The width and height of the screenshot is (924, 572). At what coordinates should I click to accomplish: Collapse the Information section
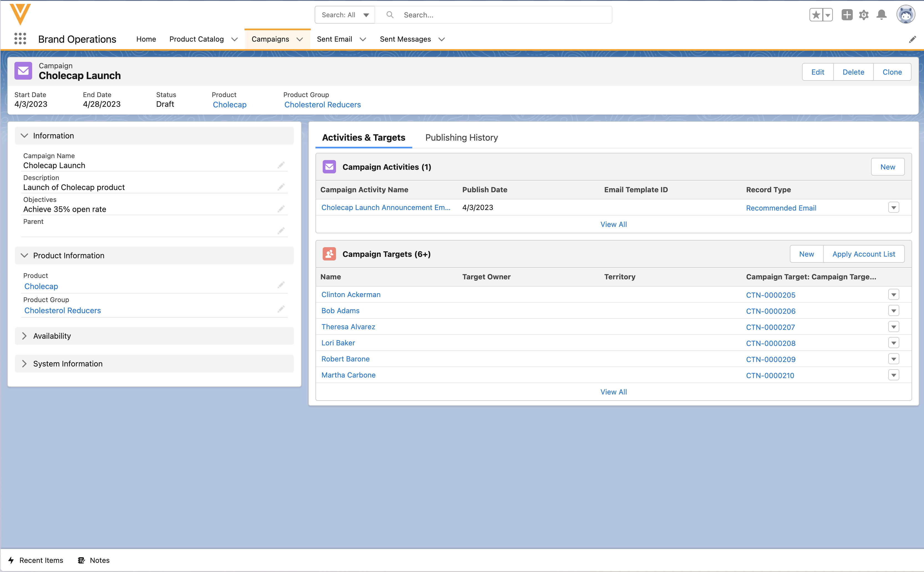point(25,136)
